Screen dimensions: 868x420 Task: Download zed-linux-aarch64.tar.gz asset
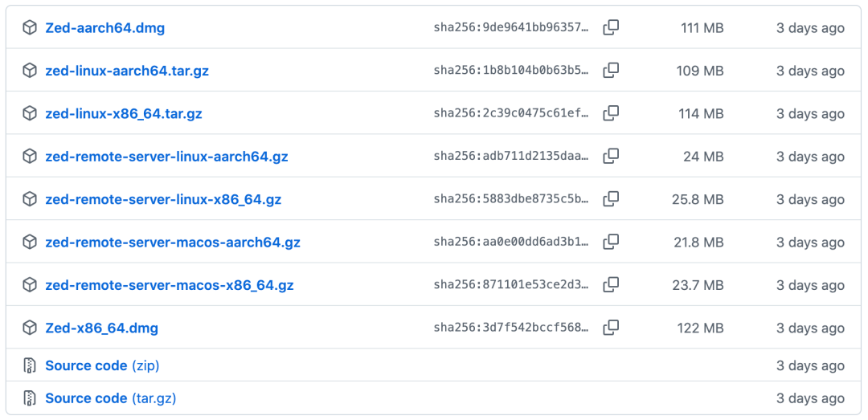(x=127, y=71)
